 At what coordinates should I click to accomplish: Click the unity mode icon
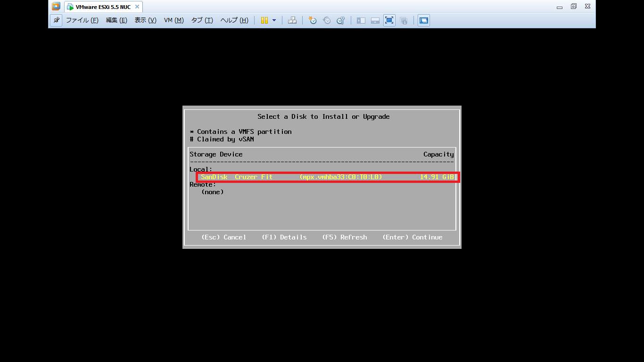point(404,20)
